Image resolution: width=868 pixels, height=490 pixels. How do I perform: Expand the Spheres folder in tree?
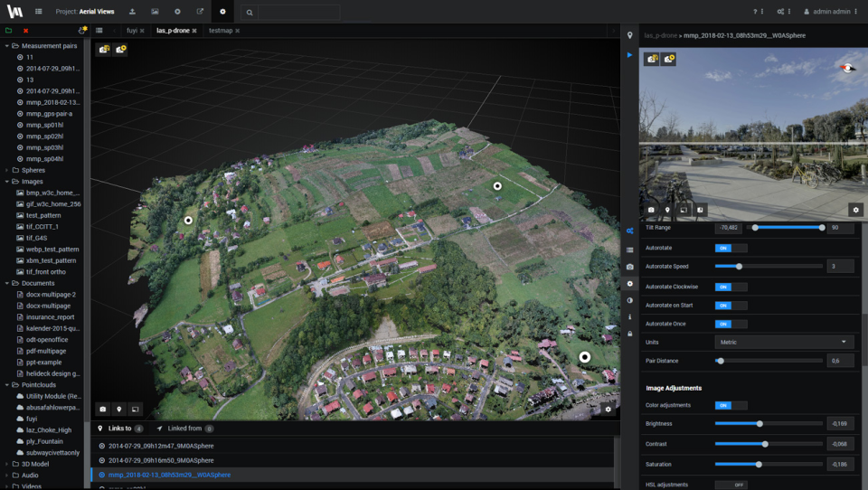7,170
